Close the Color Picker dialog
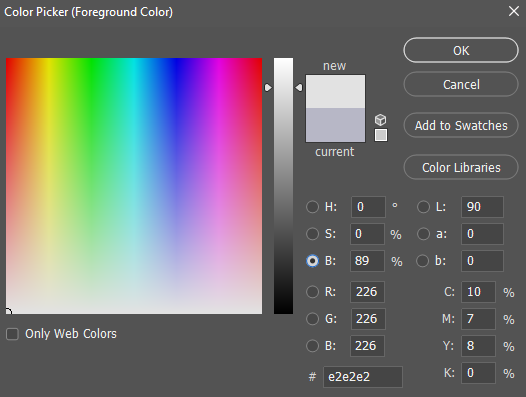This screenshot has height=397, width=526. coord(514,11)
